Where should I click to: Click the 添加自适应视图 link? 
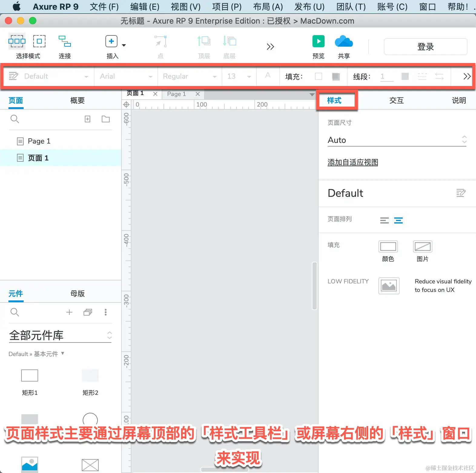pyautogui.click(x=353, y=162)
